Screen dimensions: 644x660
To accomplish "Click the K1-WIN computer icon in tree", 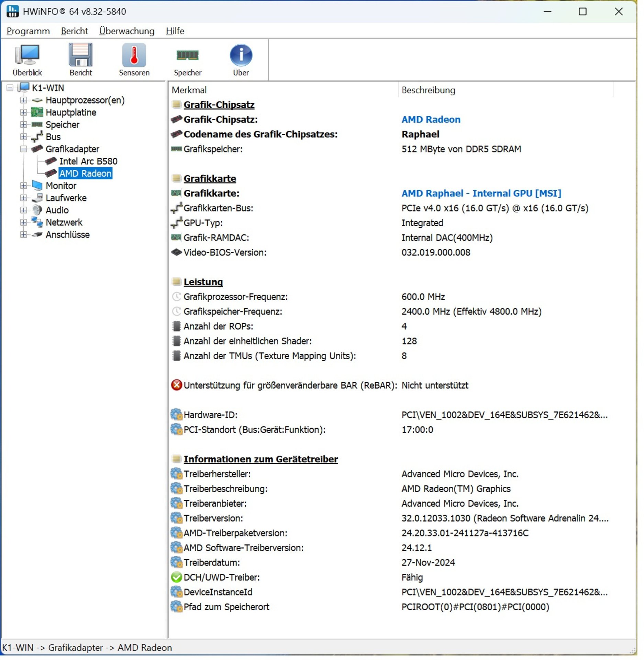I will pos(24,88).
